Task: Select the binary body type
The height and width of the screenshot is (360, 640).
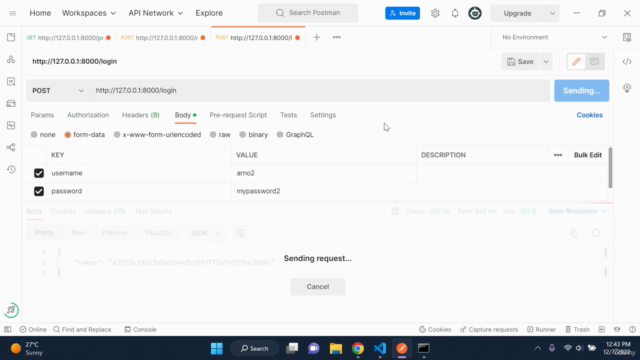Action: tap(243, 135)
